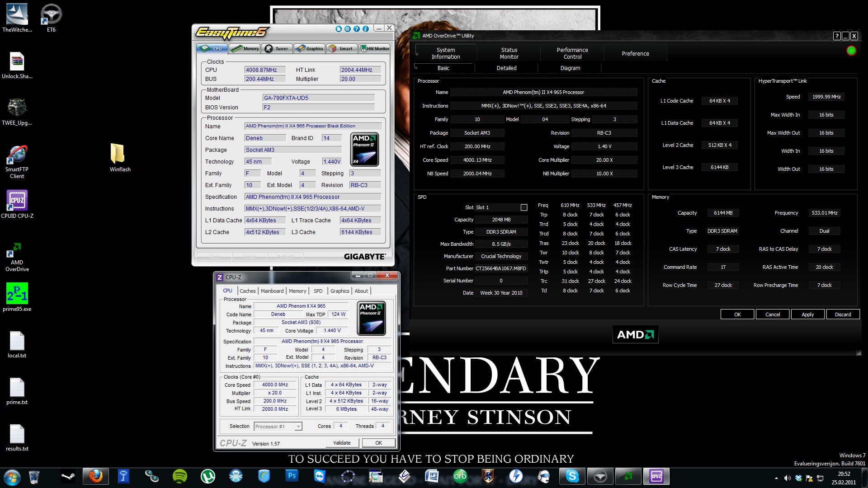868x488 pixels.
Task: Click OK in CPU-Z window
Action: [379, 443]
